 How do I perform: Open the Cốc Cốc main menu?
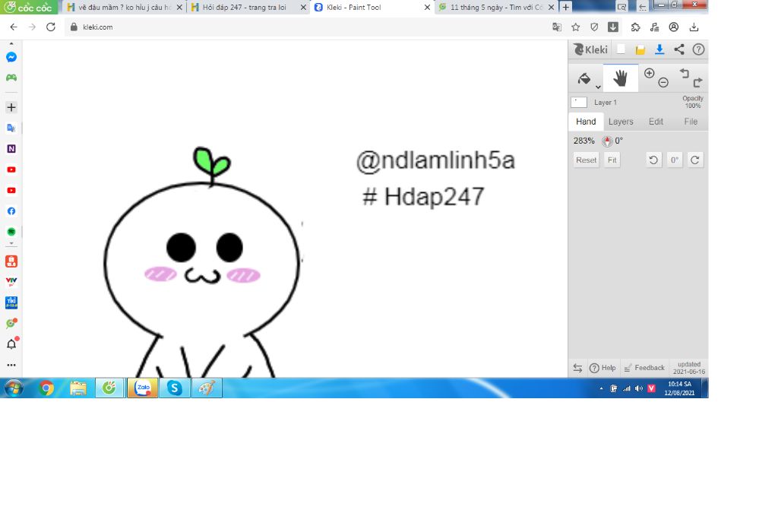tap(29, 8)
